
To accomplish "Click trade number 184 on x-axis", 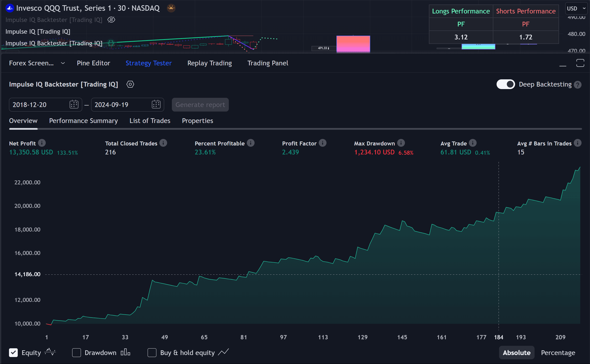I will pos(499,337).
